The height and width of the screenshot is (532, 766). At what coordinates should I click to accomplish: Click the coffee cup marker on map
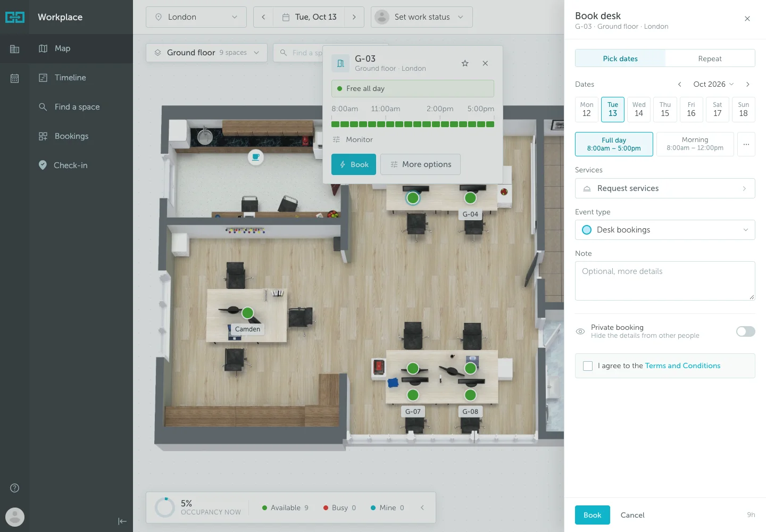pos(256,157)
